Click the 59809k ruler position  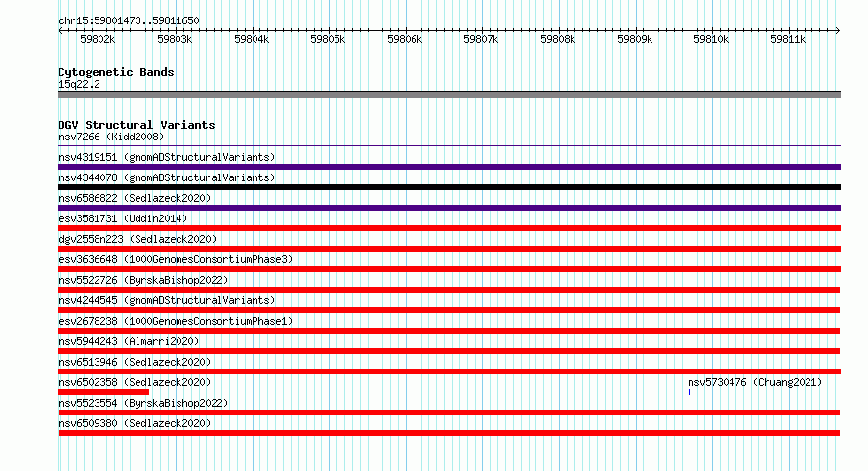pos(635,39)
